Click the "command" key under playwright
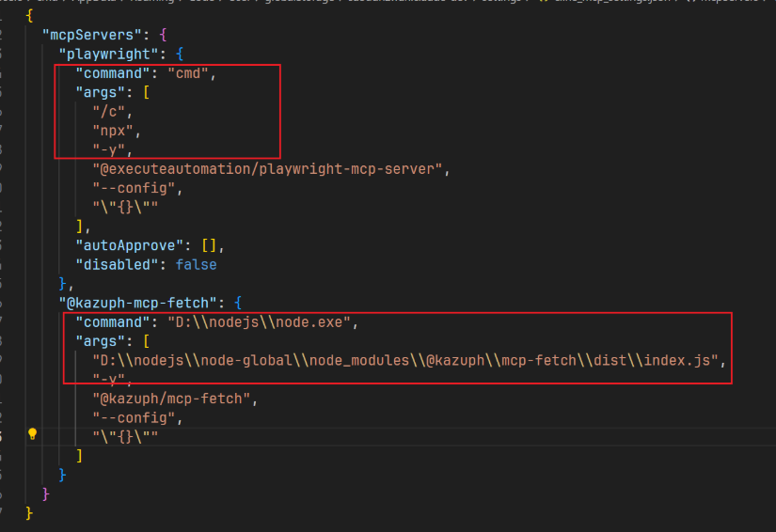 click(x=112, y=73)
